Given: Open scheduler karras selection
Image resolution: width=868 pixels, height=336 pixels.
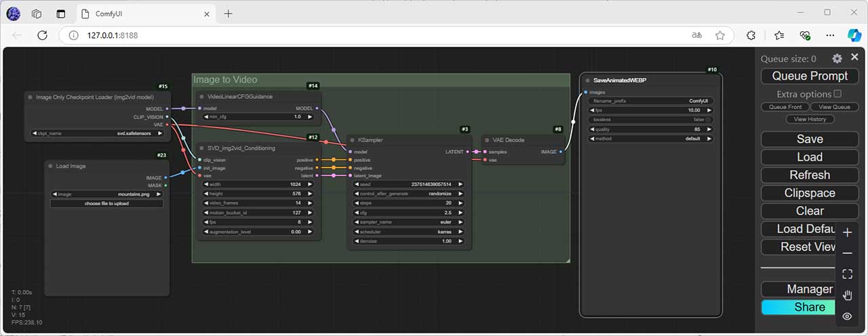Looking at the screenshot, I should tap(408, 232).
